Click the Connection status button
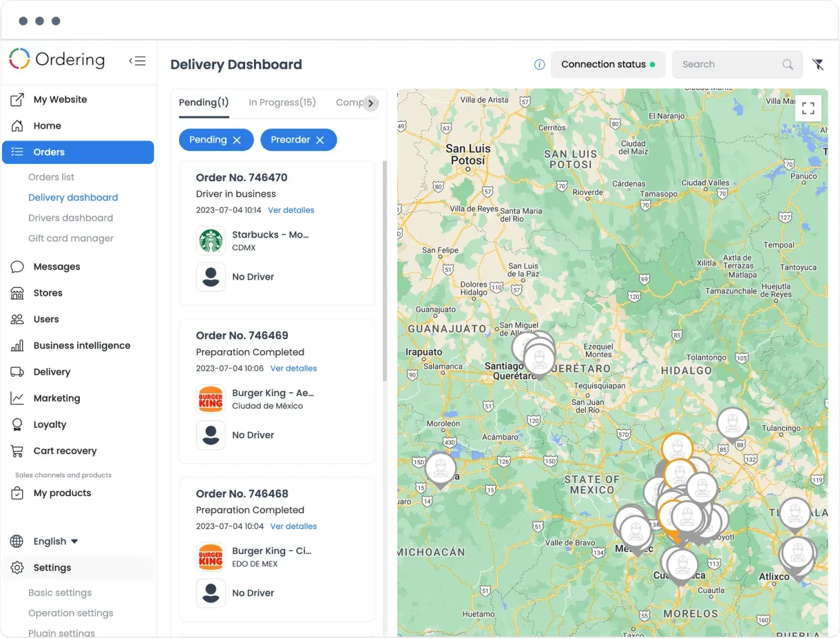 [x=608, y=64]
